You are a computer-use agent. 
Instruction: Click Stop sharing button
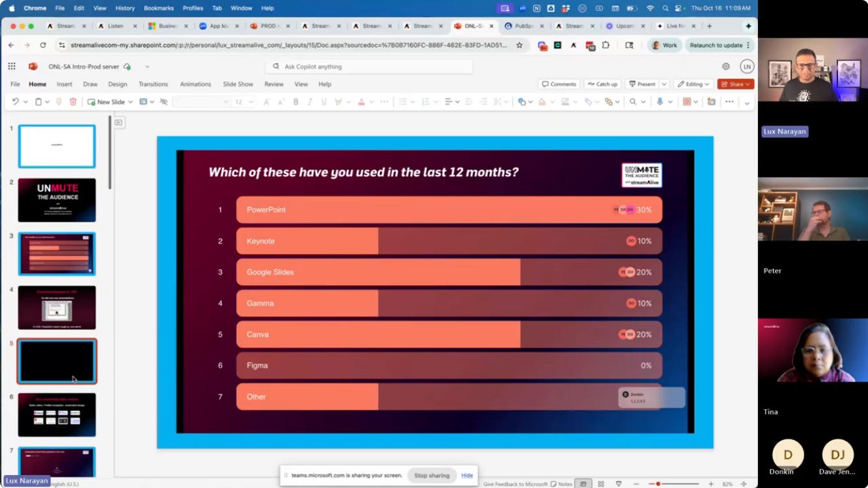coord(432,476)
